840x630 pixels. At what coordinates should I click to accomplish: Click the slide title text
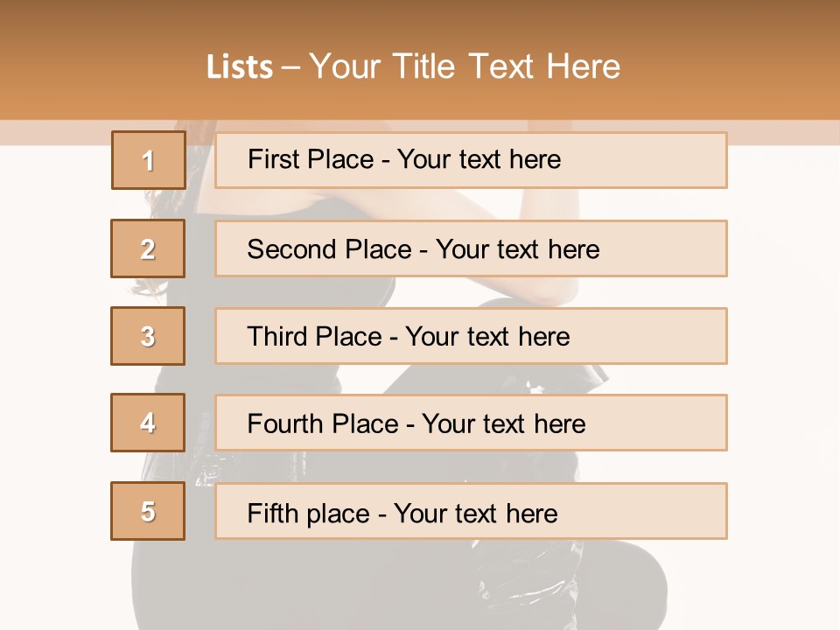[414, 66]
